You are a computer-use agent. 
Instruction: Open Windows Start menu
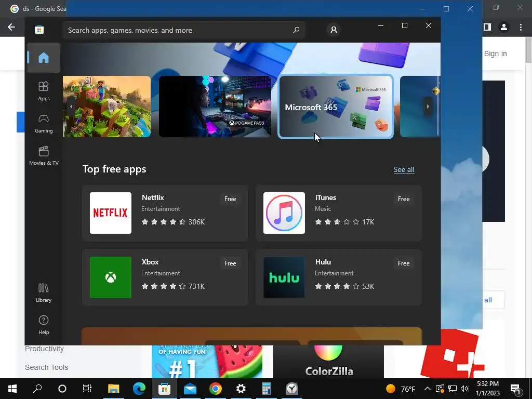pos(12,389)
